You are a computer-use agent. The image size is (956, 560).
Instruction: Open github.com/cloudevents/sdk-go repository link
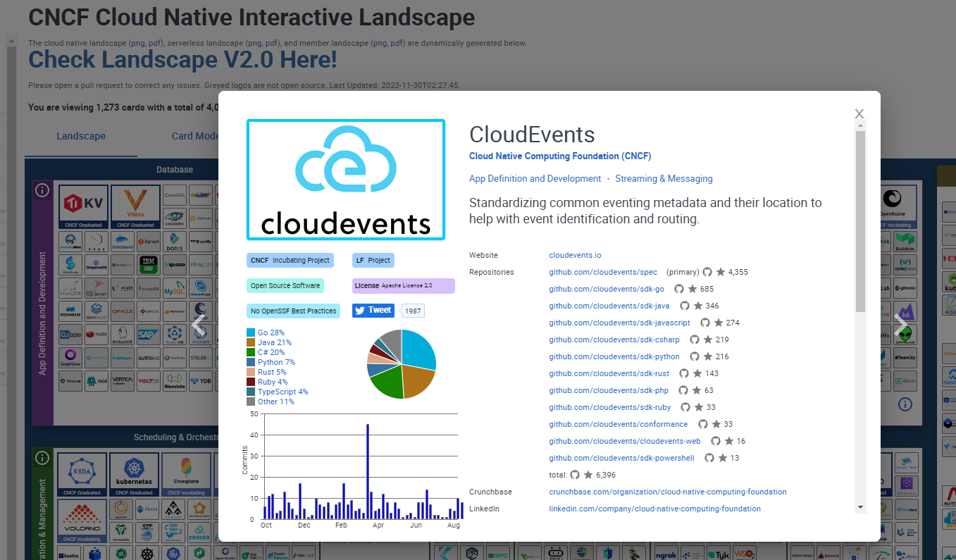point(607,289)
